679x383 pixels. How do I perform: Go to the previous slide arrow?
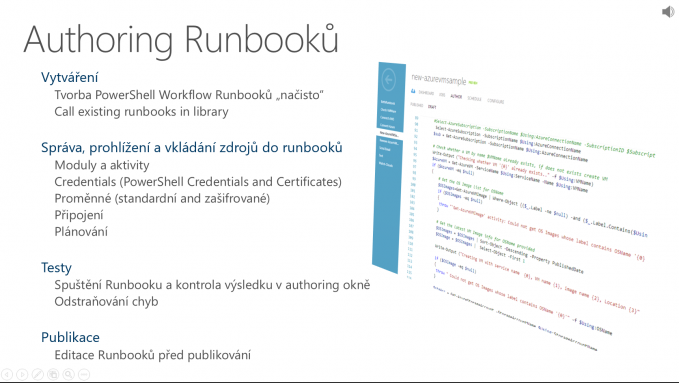7,374
